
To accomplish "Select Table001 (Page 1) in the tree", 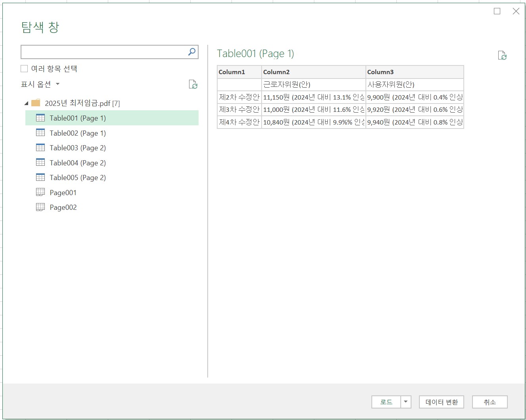I will coord(112,118).
